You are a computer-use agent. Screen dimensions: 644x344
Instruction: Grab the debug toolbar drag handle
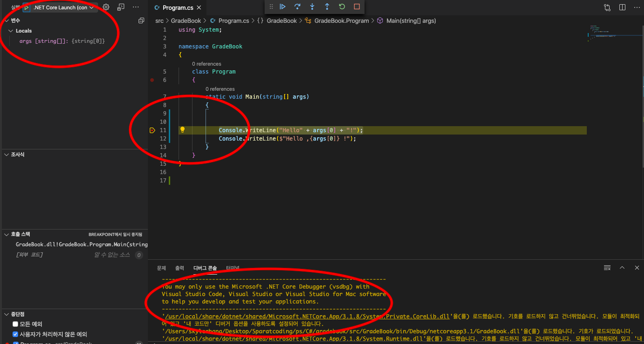coord(271,7)
